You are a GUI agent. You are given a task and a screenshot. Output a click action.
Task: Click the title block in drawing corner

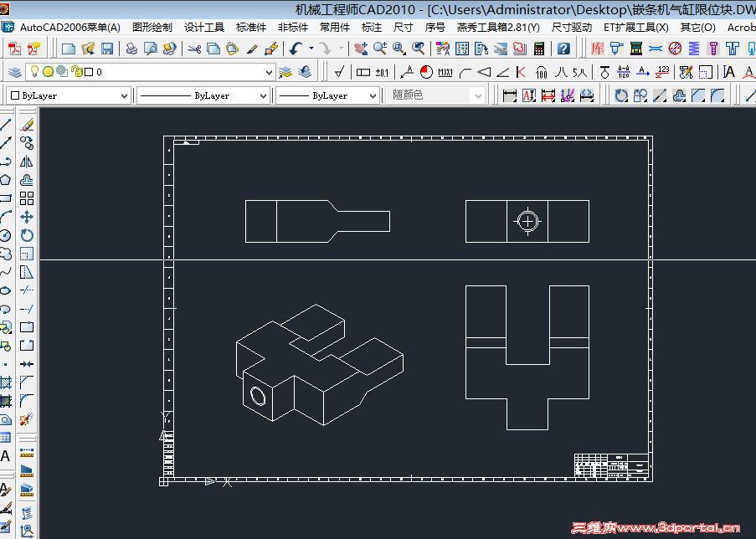point(611,465)
